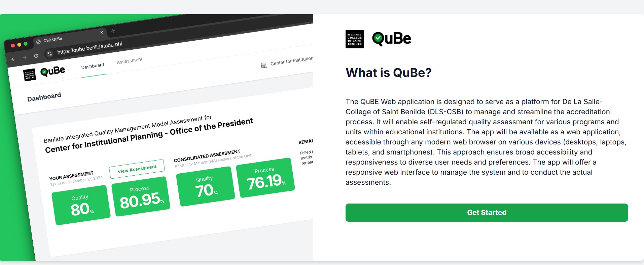This screenshot has width=644, height=265.
Task: Click the QuBe logo in the mockup navbar
Action: [53, 71]
